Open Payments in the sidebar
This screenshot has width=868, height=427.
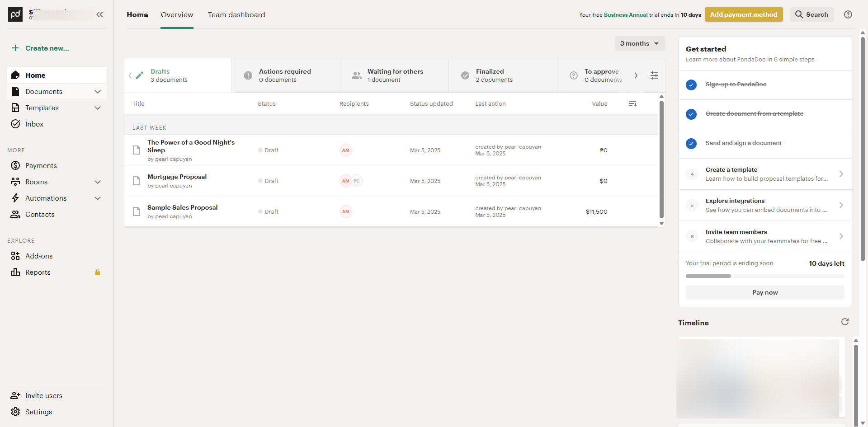[x=41, y=166]
